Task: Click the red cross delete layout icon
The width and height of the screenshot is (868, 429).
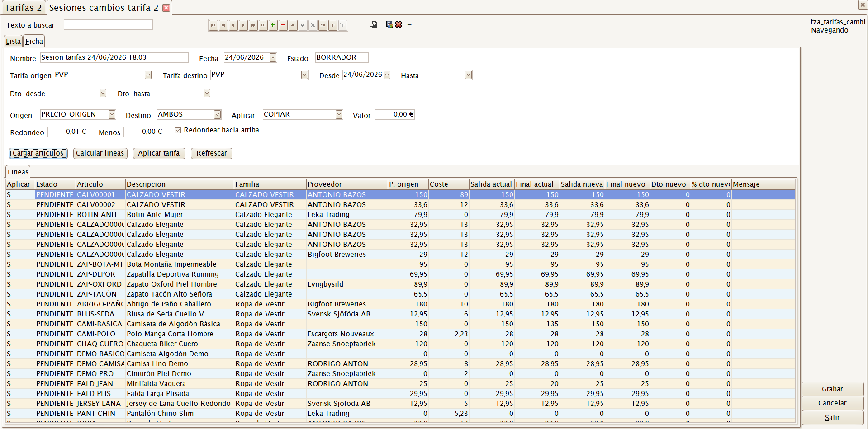Action: [x=398, y=24]
